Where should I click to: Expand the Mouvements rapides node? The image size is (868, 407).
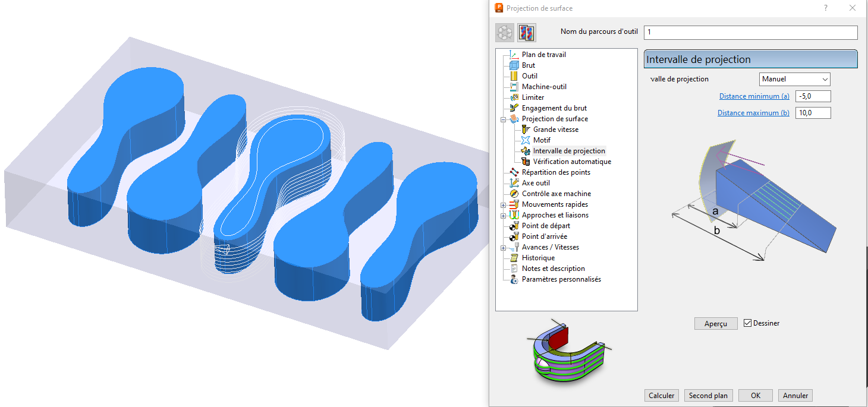[x=504, y=205]
